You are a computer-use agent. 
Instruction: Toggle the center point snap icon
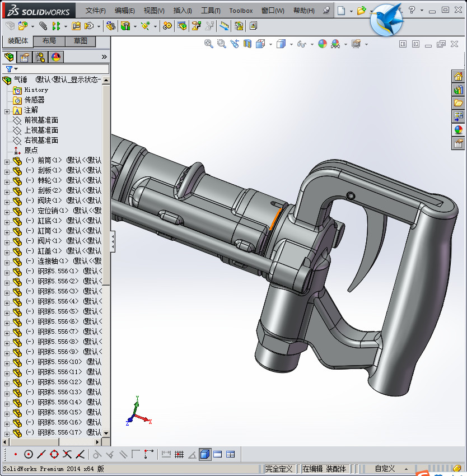click(x=28, y=455)
